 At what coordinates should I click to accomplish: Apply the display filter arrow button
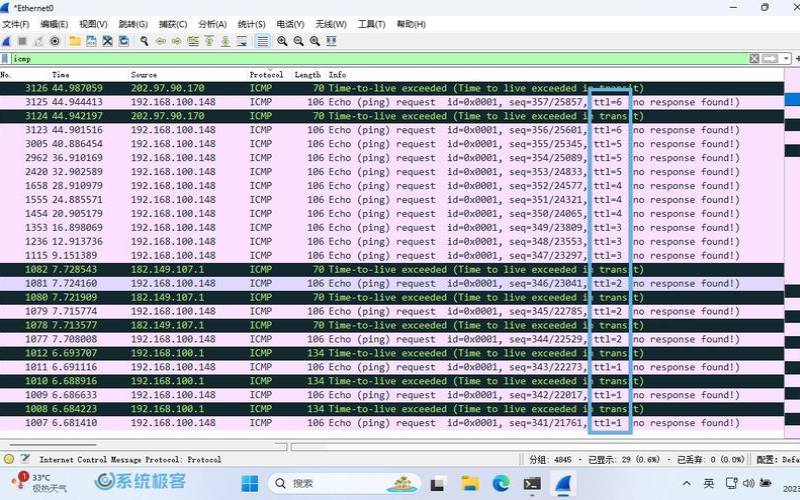tap(770, 59)
